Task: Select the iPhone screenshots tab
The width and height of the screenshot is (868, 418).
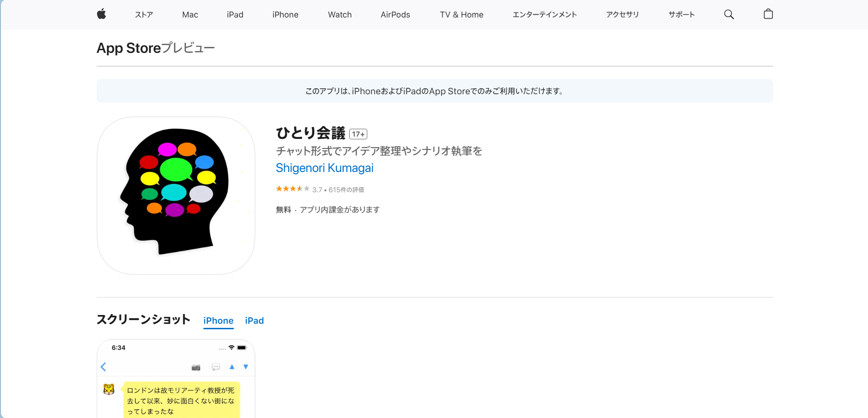Action: pos(218,321)
